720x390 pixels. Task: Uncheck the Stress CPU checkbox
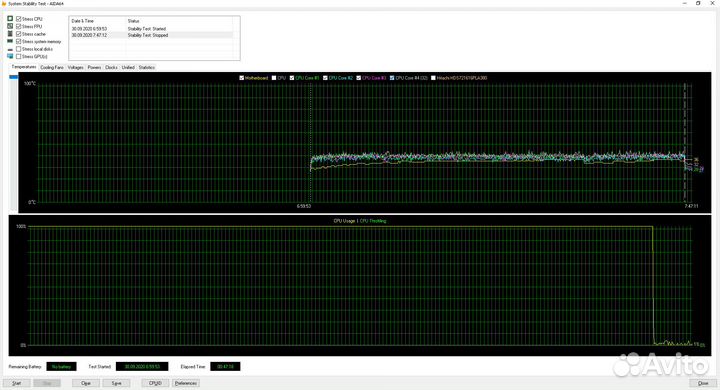point(18,19)
